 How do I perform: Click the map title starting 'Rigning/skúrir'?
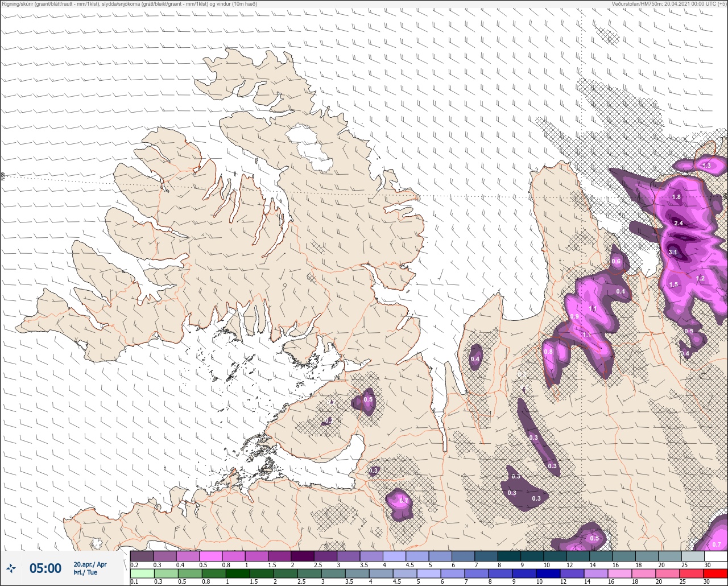tap(130, 3)
